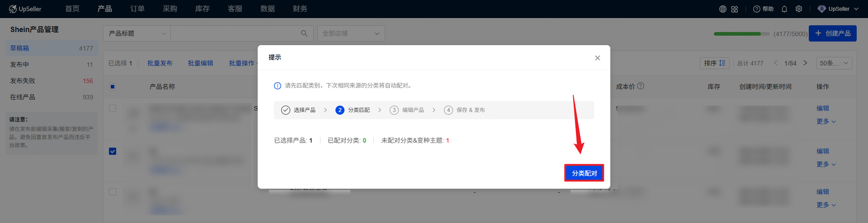Open the 订单 menu
The width and height of the screenshot is (868, 223).
pyautogui.click(x=137, y=9)
